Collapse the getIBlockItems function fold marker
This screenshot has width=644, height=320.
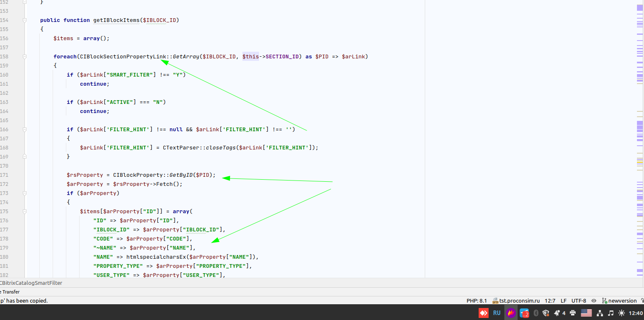click(25, 20)
